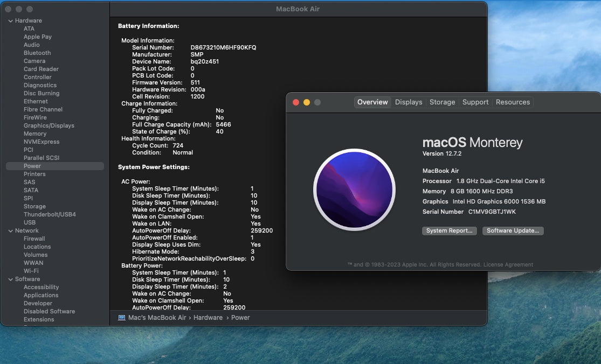Select Wi-Fi under Network
This screenshot has width=601, height=364.
(31, 271)
